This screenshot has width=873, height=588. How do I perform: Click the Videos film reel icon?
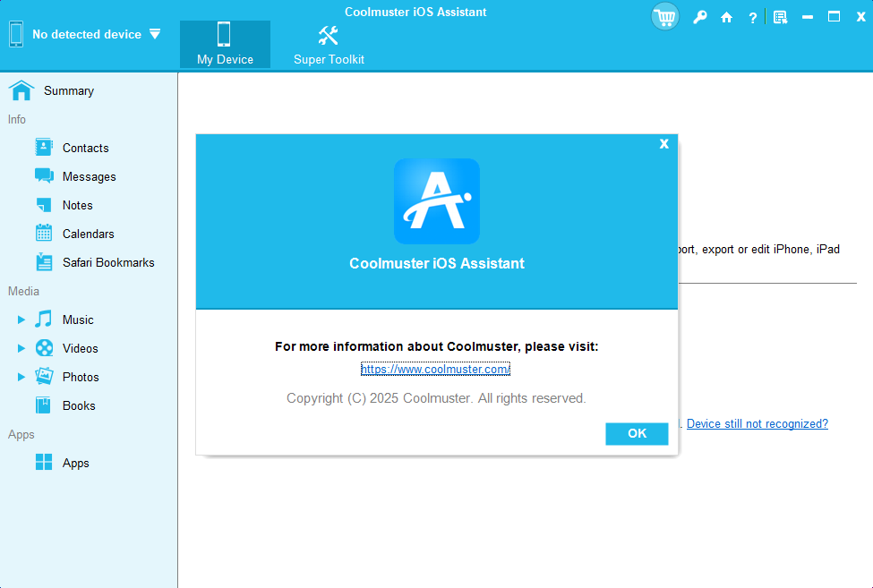coord(44,348)
